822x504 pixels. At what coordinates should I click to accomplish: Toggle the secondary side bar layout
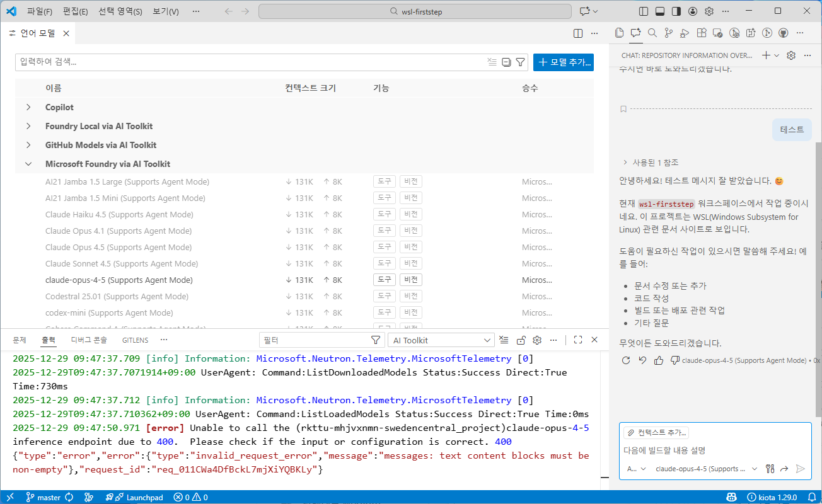[x=676, y=11]
